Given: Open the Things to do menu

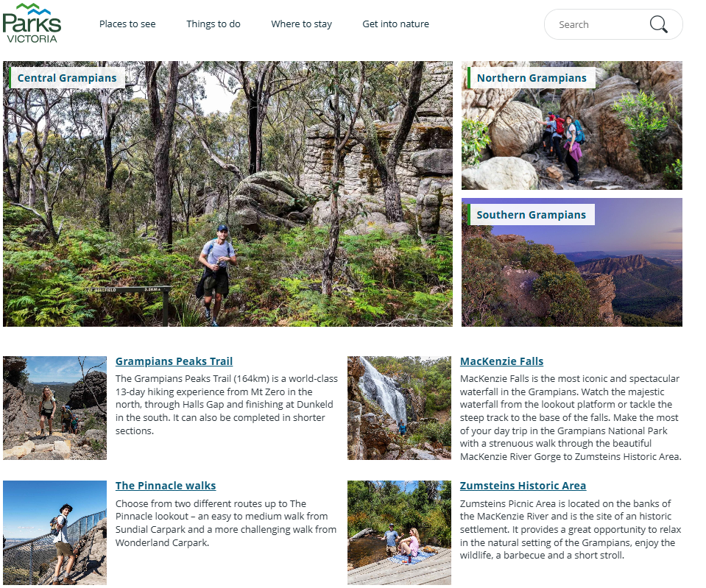Looking at the screenshot, I should click(x=213, y=24).
